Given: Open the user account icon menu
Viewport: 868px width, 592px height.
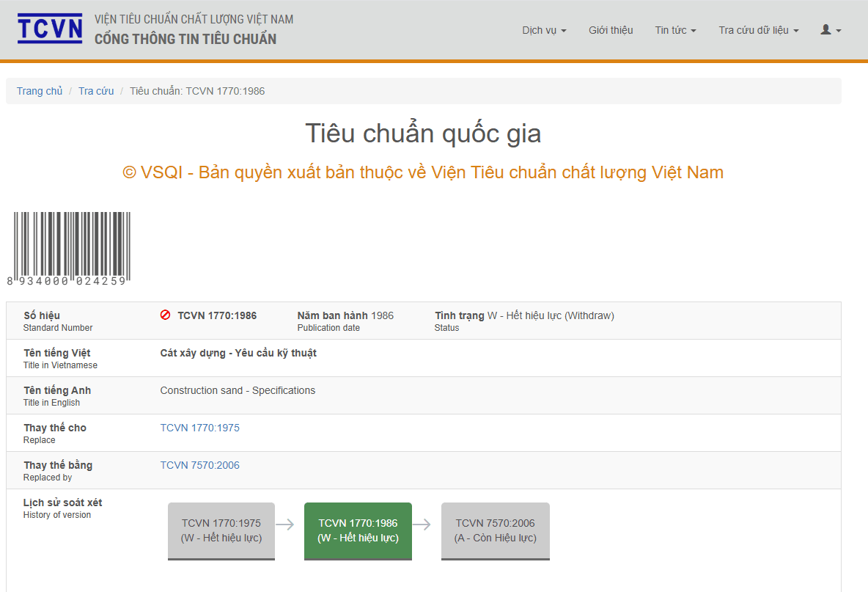Looking at the screenshot, I should [831, 30].
